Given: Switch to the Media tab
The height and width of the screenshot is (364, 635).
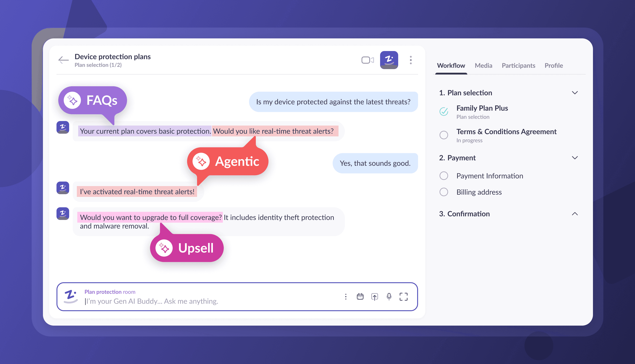Looking at the screenshot, I should (483, 65).
